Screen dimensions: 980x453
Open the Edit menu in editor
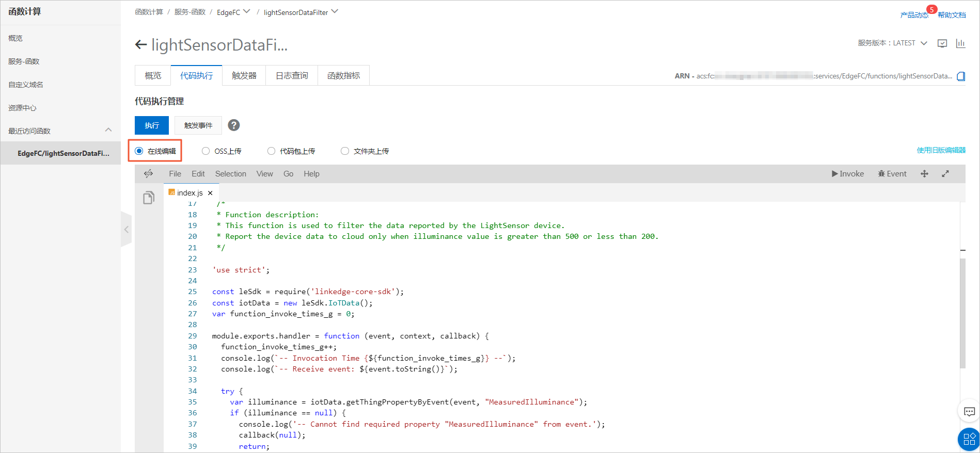tap(198, 174)
